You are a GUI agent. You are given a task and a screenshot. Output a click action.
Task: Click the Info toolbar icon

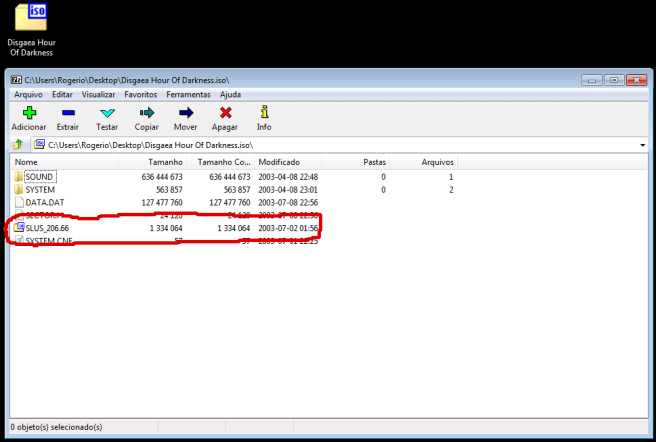click(264, 113)
